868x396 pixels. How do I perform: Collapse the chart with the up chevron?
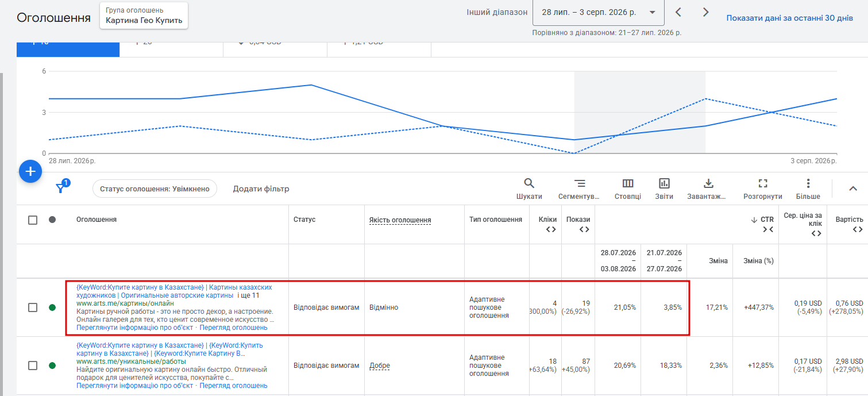(853, 189)
